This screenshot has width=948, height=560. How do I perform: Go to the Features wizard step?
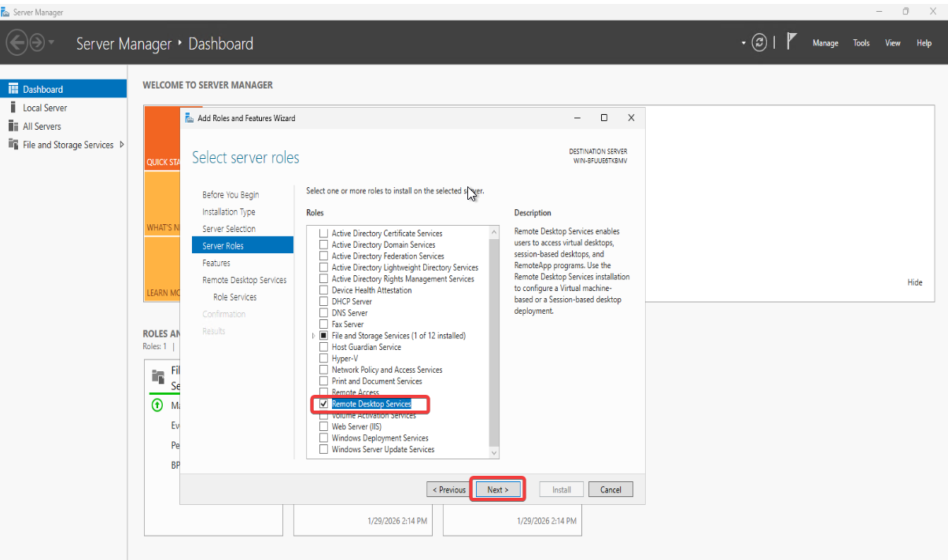[216, 263]
